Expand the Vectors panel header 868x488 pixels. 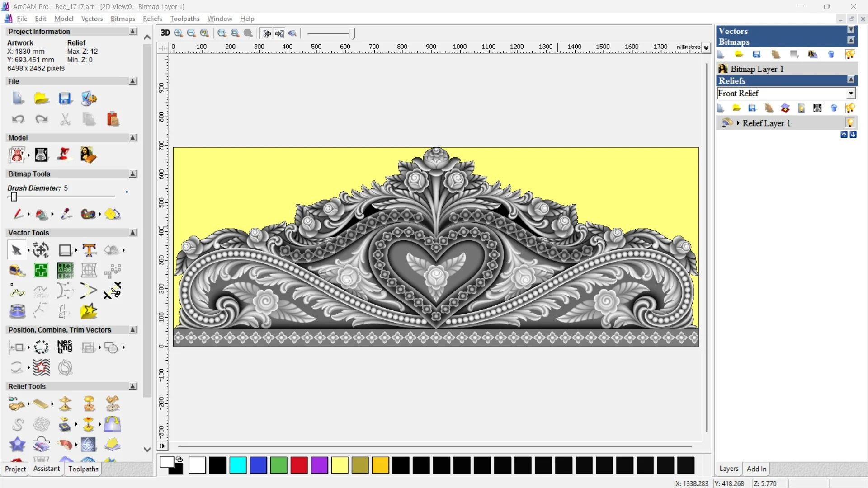[851, 30]
